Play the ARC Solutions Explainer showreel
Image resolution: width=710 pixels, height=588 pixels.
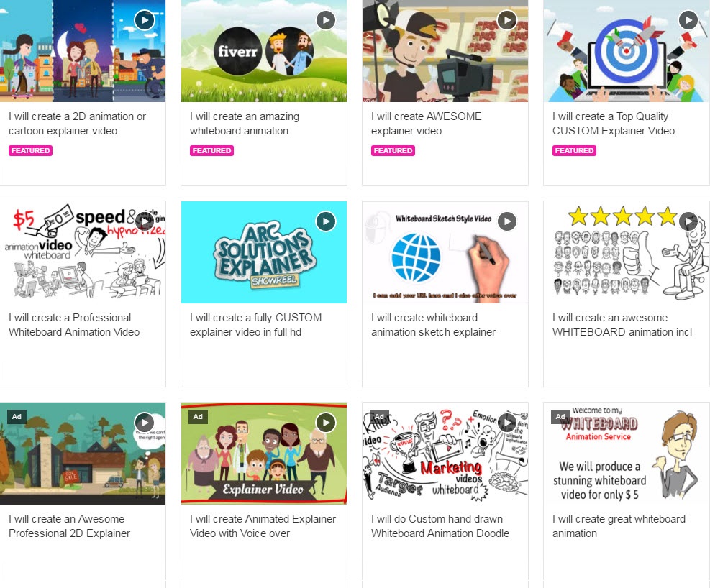(x=326, y=221)
